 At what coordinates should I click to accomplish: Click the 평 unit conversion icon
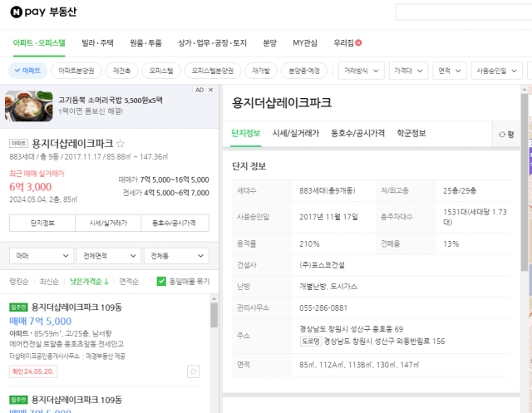tap(502, 135)
